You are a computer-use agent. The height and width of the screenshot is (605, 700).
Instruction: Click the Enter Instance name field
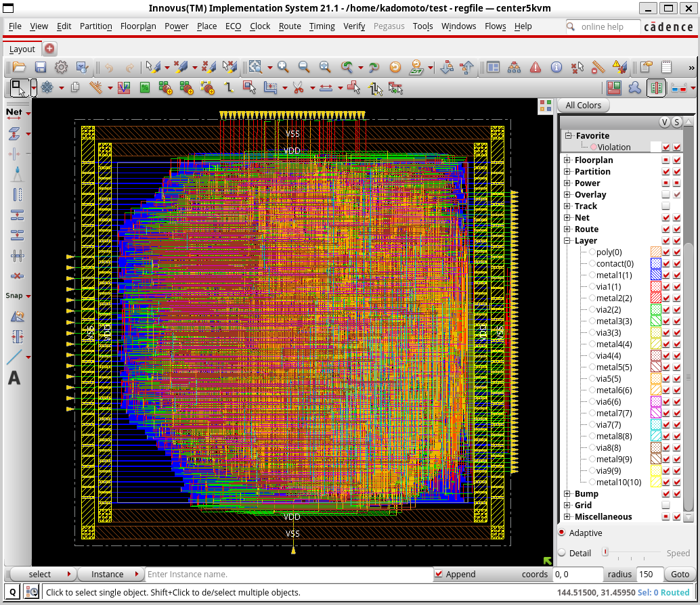pos(289,575)
